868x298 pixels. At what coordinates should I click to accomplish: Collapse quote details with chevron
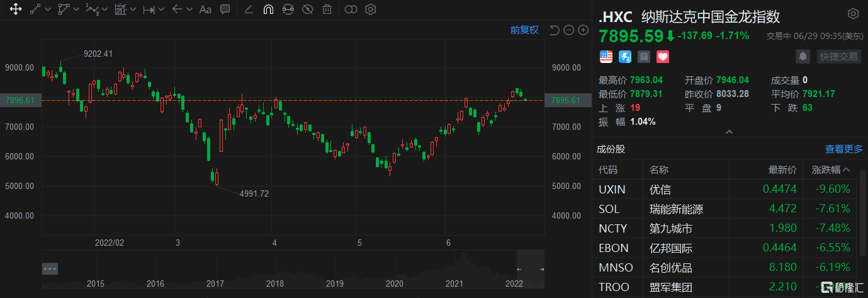[x=729, y=132]
